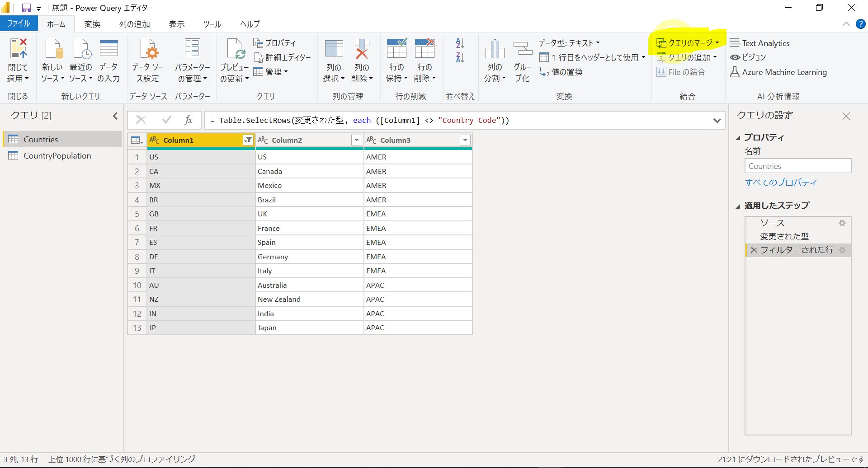Sort descending with the Z-A icon
The image size is (868, 468).
[460, 57]
